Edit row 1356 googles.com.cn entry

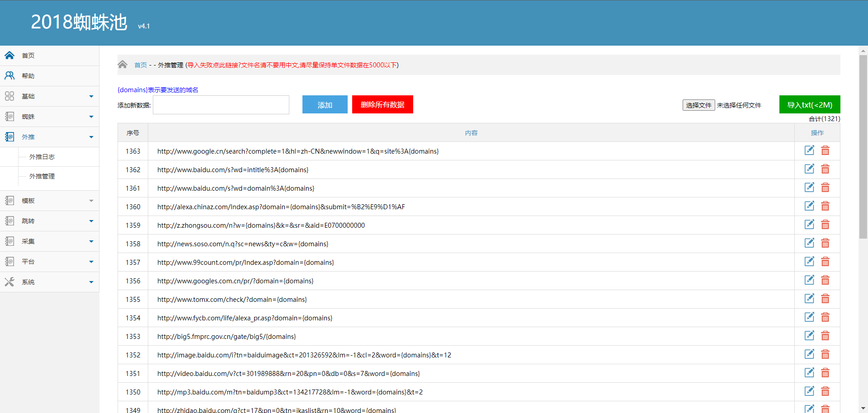809,280
